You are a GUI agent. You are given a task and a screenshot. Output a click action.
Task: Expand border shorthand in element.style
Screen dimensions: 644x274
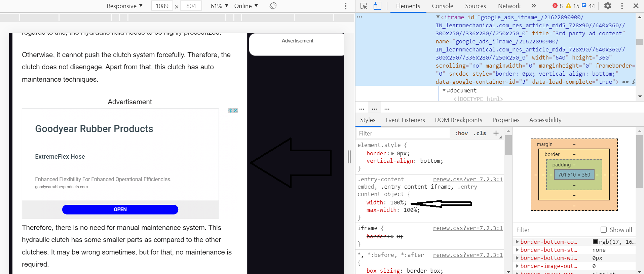(x=392, y=153)
